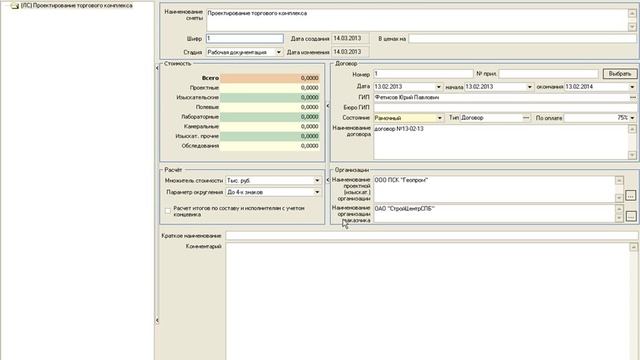
Task: Click the ellipsis button of the ГИП field
Action: 633,98
